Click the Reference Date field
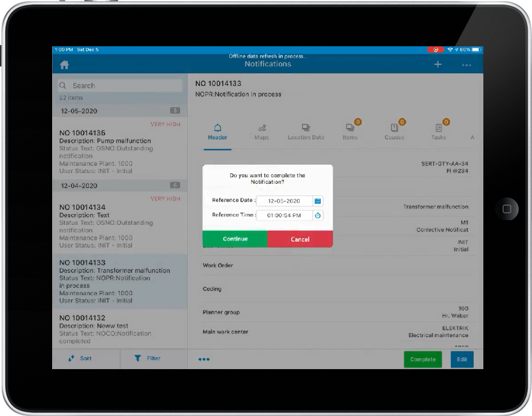The width and height of the screenshot is (532, 416). pos(285,201)
